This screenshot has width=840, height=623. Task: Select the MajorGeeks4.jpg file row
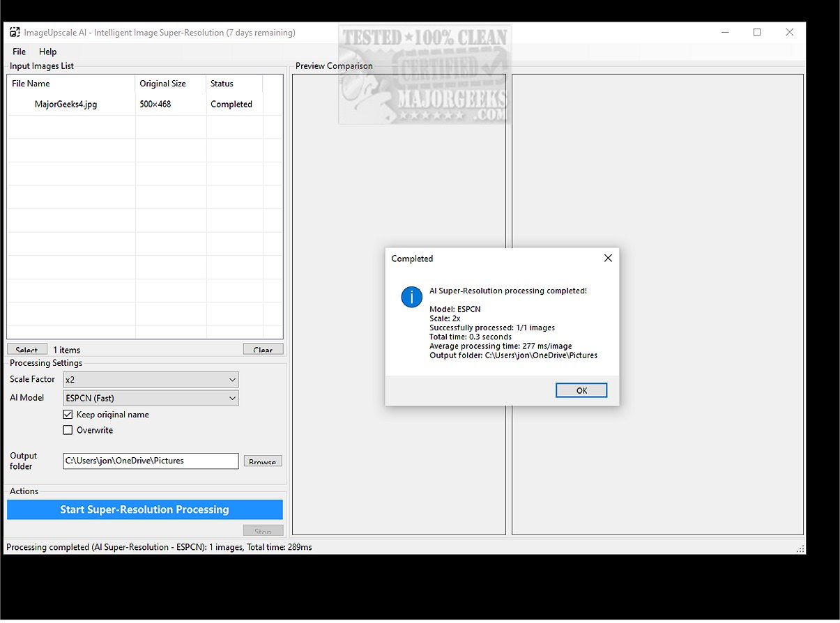click(145, 104)
